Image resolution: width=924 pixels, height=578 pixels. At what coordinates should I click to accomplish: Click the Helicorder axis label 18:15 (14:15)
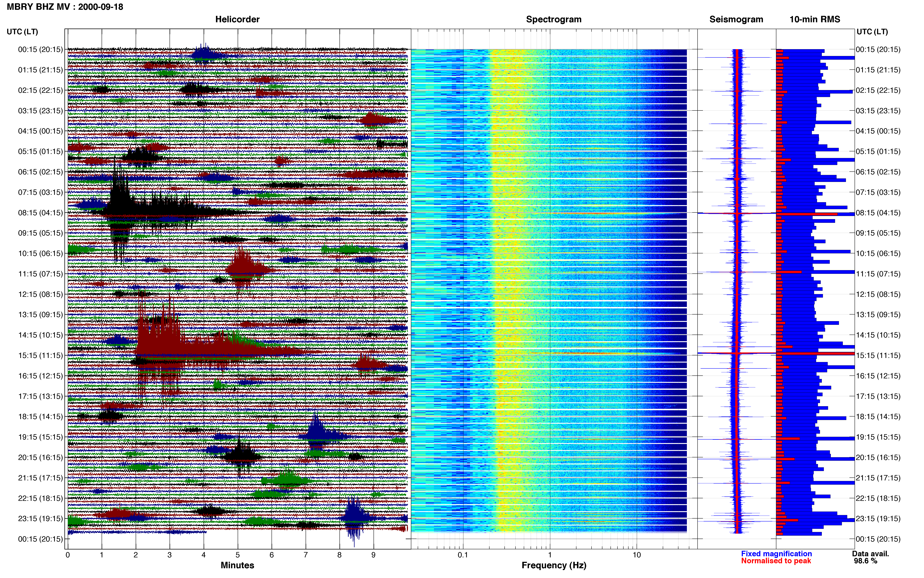pyautogui.click(x=41, y=416)
